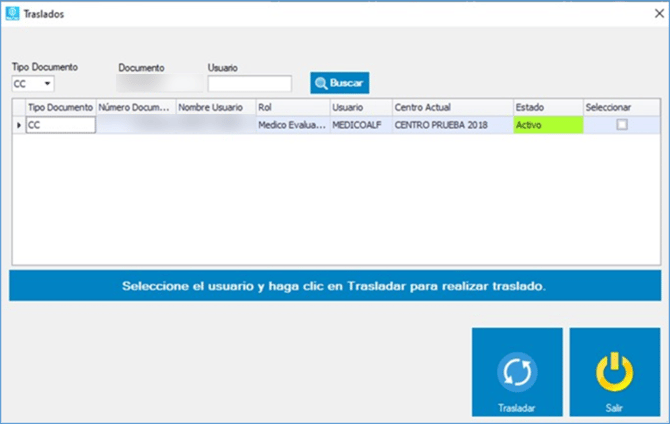Viewport: 670px width, 424px height.
Task: Click the Seleccionar column header
Action: click(622, 107)
